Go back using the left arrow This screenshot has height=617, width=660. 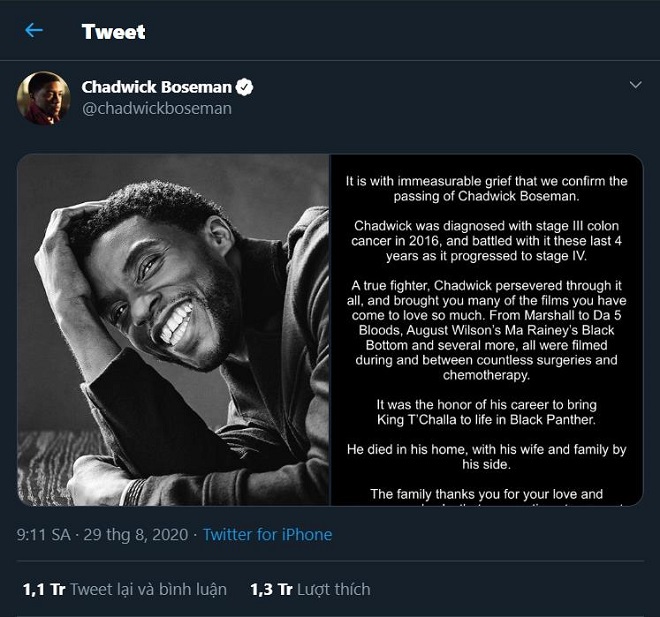coord(34,31)
